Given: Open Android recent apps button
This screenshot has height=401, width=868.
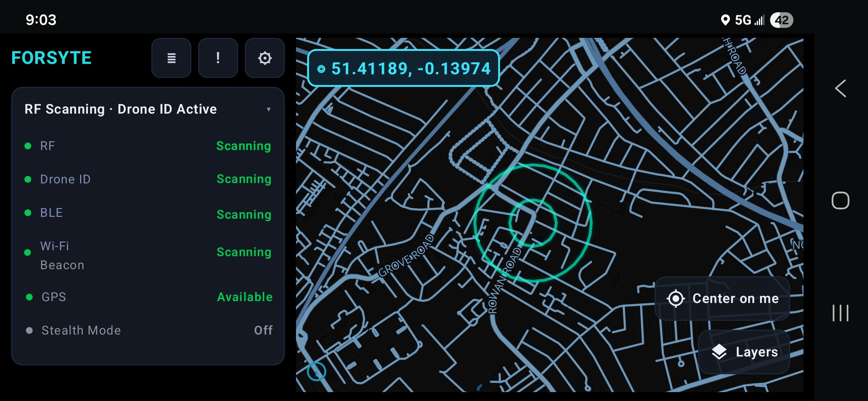Looking at the screenshot, I should [x=841, y=313].
